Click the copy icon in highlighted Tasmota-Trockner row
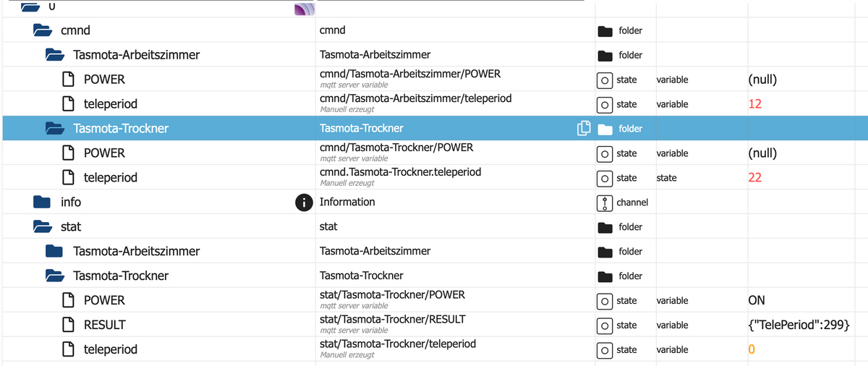Viewport: 868px width, 366px height. (x=583, y=129)
